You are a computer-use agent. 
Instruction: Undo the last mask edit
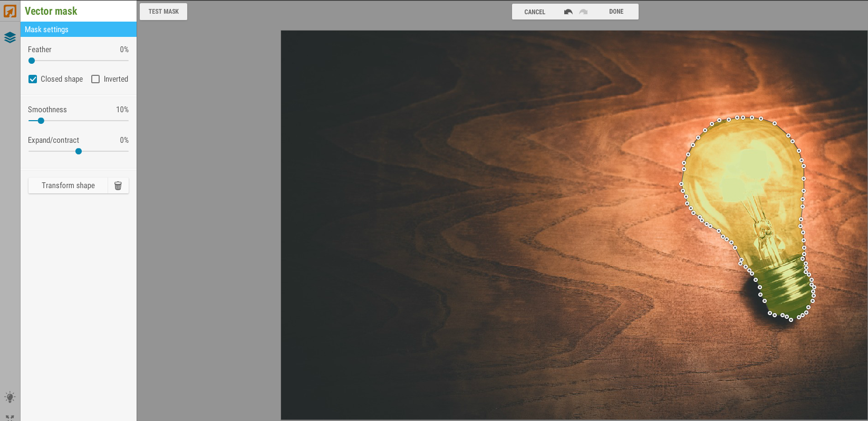(568, 12)
